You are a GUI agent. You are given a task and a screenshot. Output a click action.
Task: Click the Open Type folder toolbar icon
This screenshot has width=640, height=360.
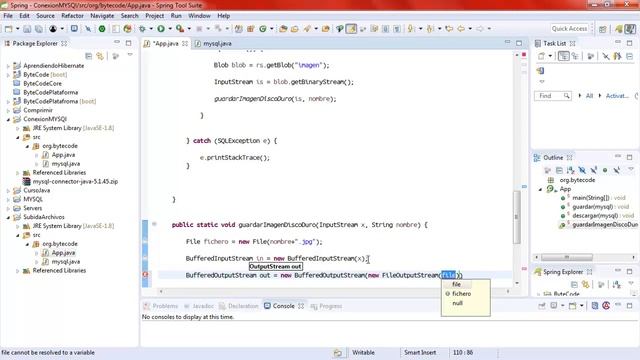pyautogui.click(x=283, y=29)
